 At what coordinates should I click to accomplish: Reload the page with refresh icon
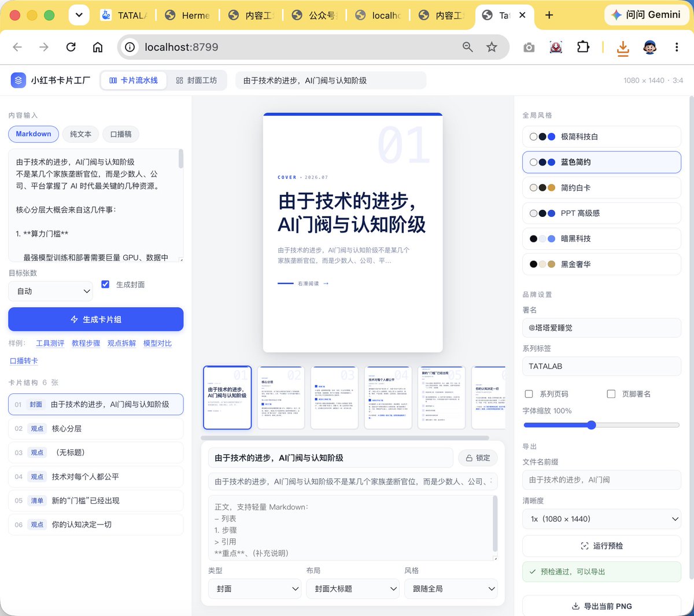(71, 47)
